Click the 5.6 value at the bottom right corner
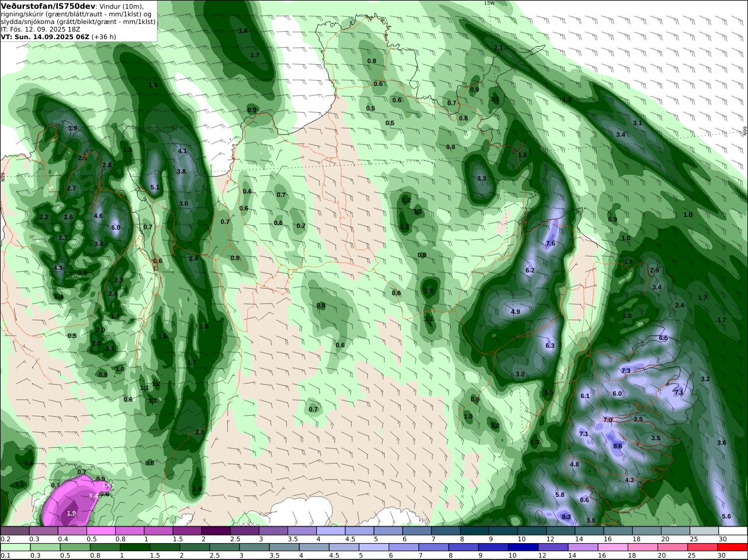 point(726,516)
